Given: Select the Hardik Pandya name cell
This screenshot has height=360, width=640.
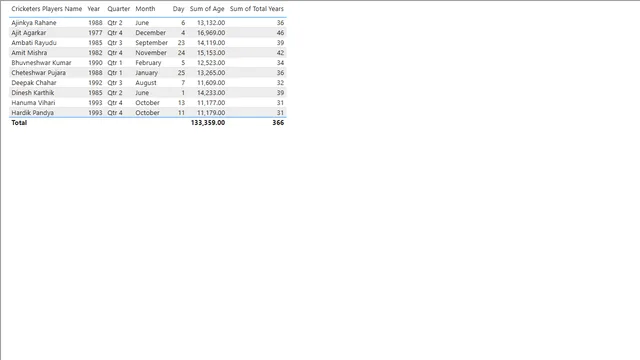Looking at the screenshot, I should tap(32, 113).
